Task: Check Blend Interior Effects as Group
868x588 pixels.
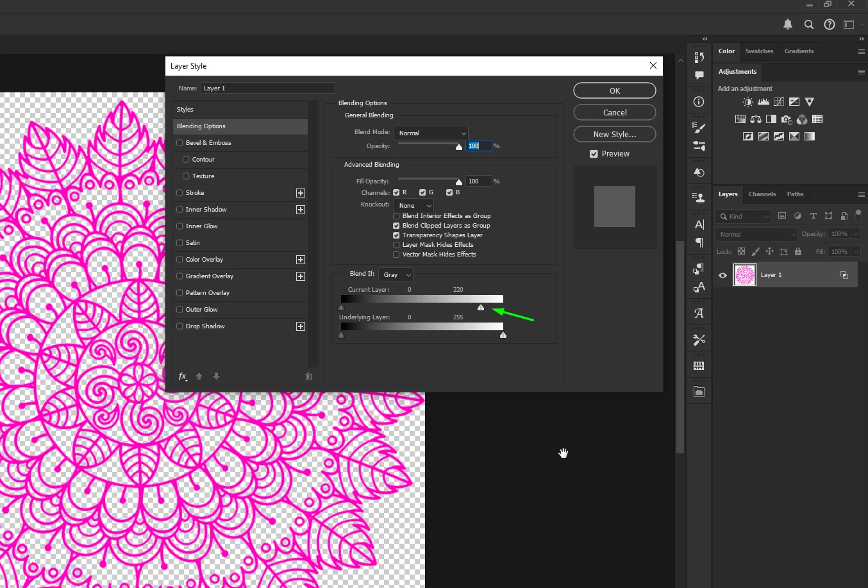Action: pyautogui.click(x=396, y=216)
